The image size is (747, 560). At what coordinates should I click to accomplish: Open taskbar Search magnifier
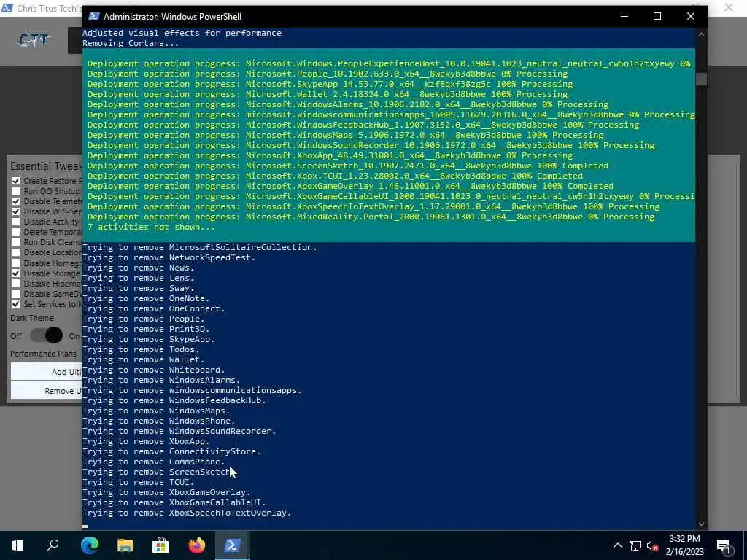(x=53, y=545)
